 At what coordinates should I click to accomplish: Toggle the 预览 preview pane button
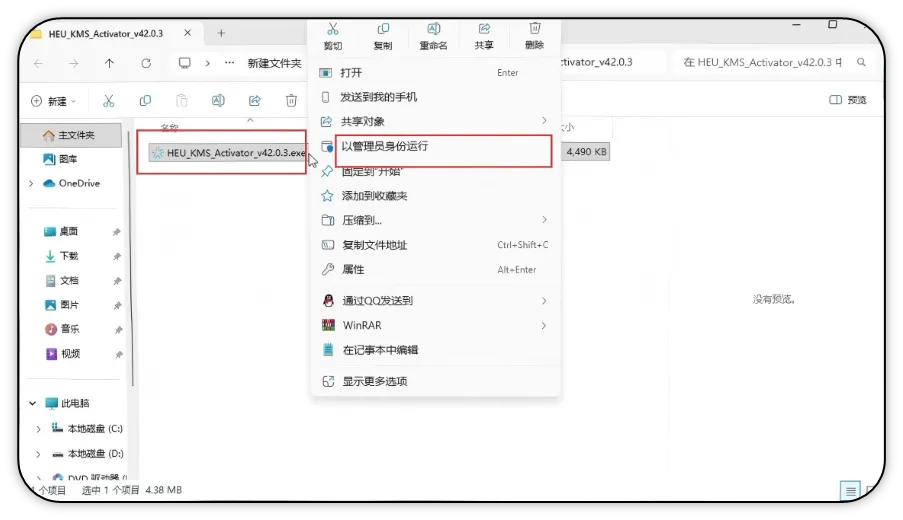[848, 100]
